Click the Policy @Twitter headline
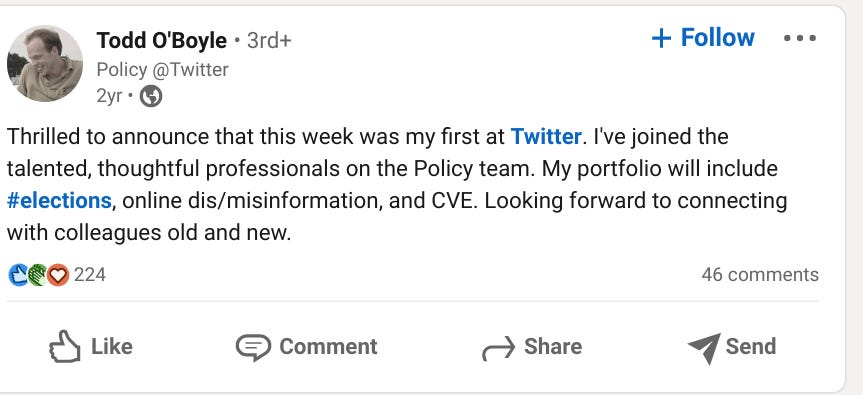The image size is (863, 395). click(162, 70)
